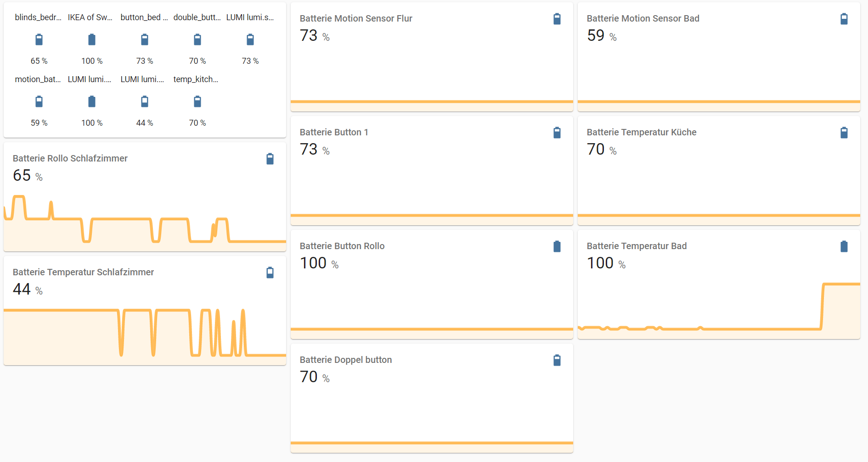Viewport: 868px width, 462px height.
Task: Click the IKEA of Sw entity showing 100%
Action: pos(91,40)
